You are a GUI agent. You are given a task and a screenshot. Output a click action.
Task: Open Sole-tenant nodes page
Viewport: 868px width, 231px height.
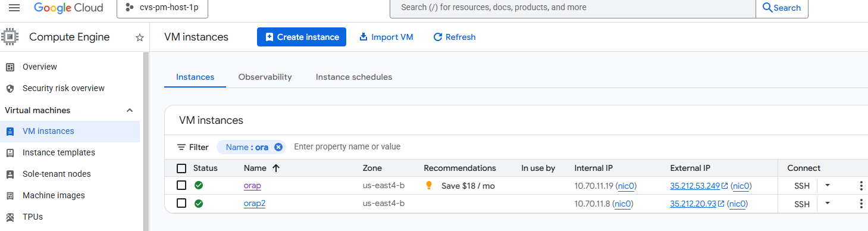click(57, 174)
